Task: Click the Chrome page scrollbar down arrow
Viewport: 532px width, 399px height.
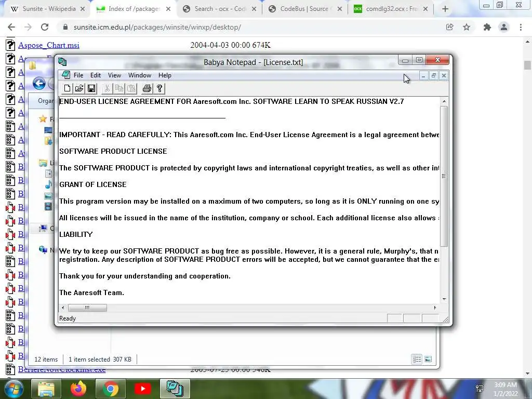Action: point(527,374)
